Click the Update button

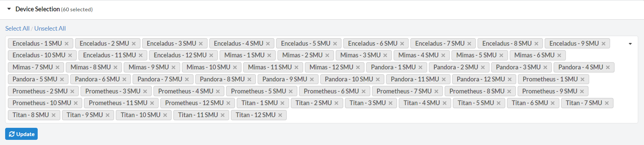[21, 134]
